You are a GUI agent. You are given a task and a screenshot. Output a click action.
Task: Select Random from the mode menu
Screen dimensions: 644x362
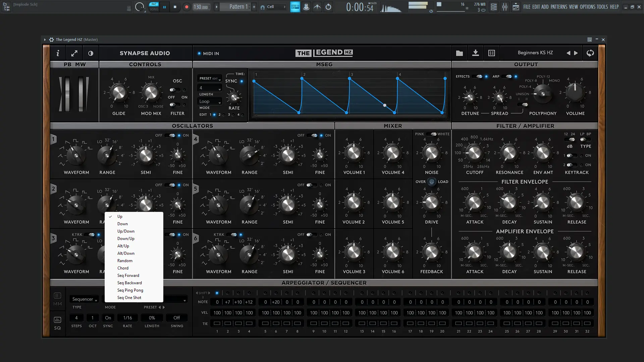coord(125,261)
